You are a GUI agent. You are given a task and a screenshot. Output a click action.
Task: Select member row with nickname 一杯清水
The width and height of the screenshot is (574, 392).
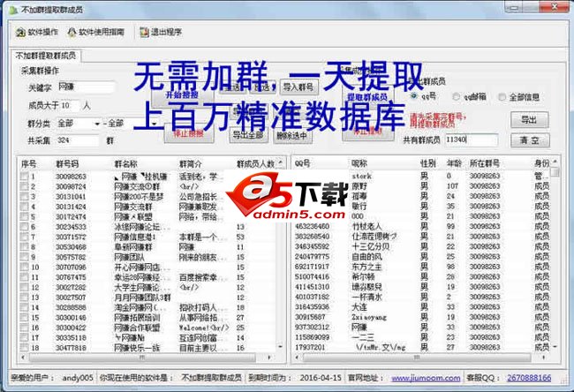[421, 297]
